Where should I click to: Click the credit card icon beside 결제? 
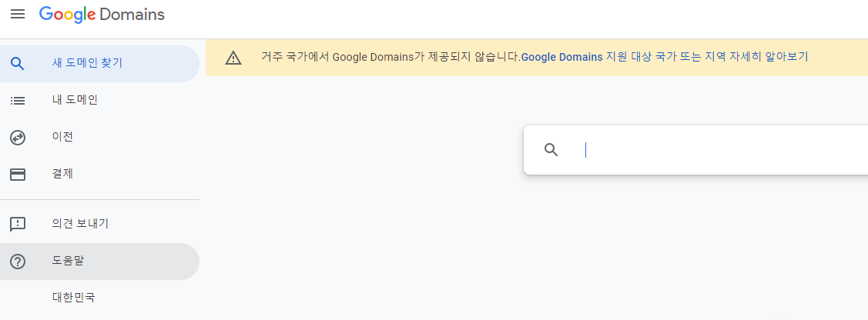(x=18, y=175)
